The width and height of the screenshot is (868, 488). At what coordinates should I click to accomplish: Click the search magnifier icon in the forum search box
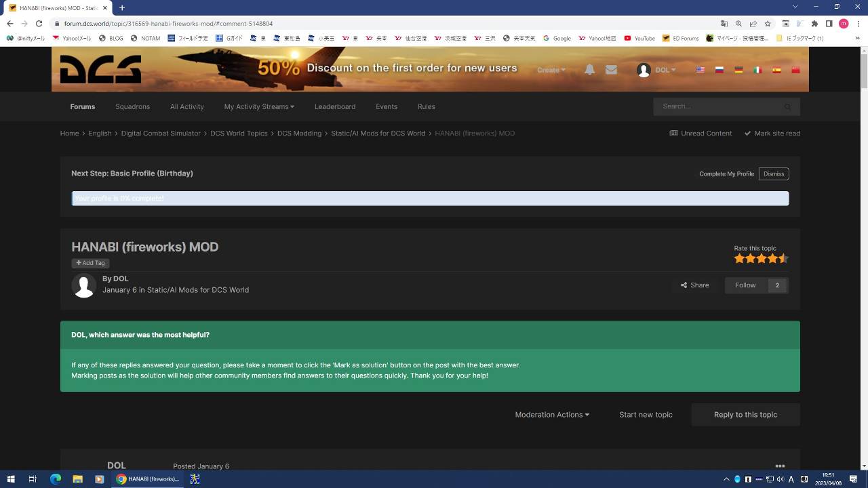coord(787,106)
